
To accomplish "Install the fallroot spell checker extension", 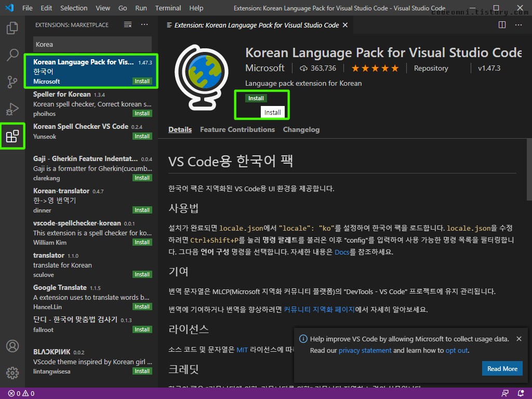I will [142, 329].
